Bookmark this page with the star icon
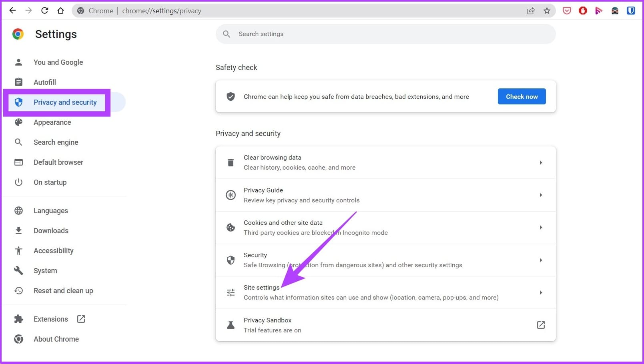Viewport: 644px width, 364px height. click(x=547, y=11)
